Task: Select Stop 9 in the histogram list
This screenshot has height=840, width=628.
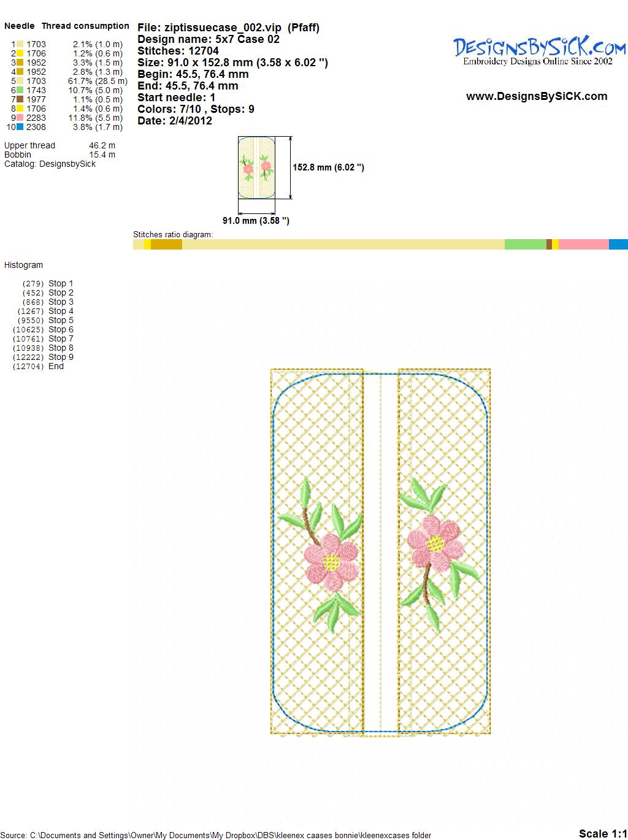Action: (x=60, y=357)
